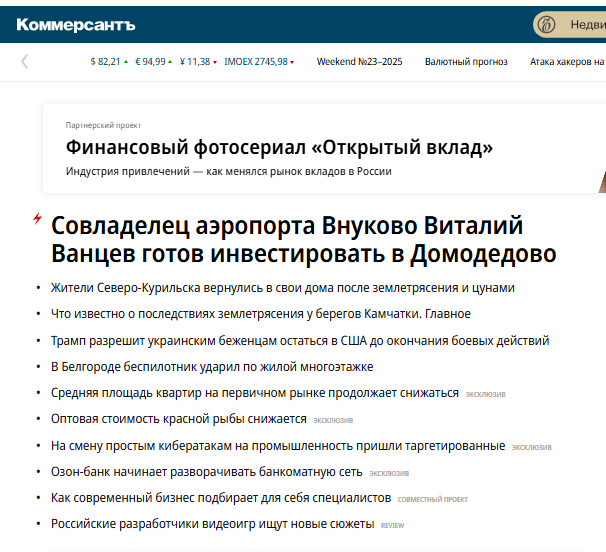Open Как современный бизнес подбирает article
Screen dimensions: 606x552
click(x=221, y=498)
